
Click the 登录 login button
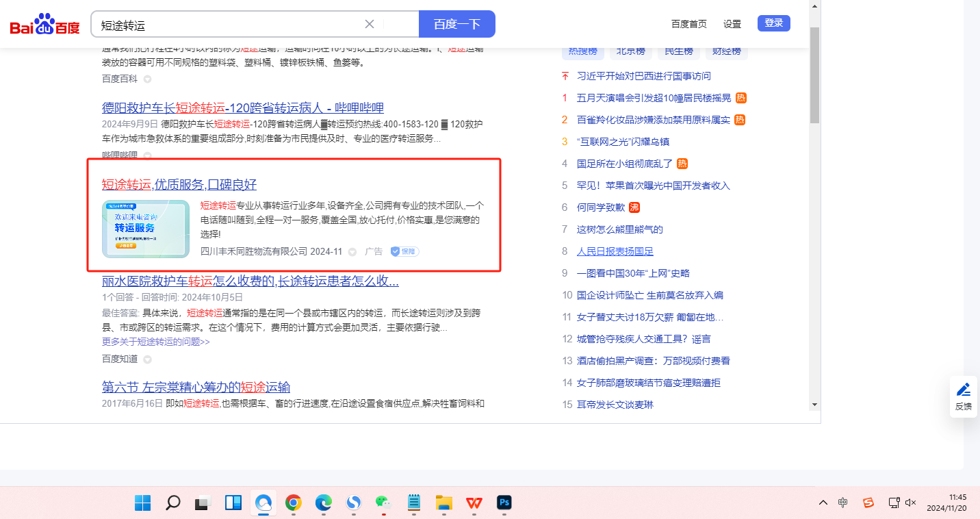773,23
